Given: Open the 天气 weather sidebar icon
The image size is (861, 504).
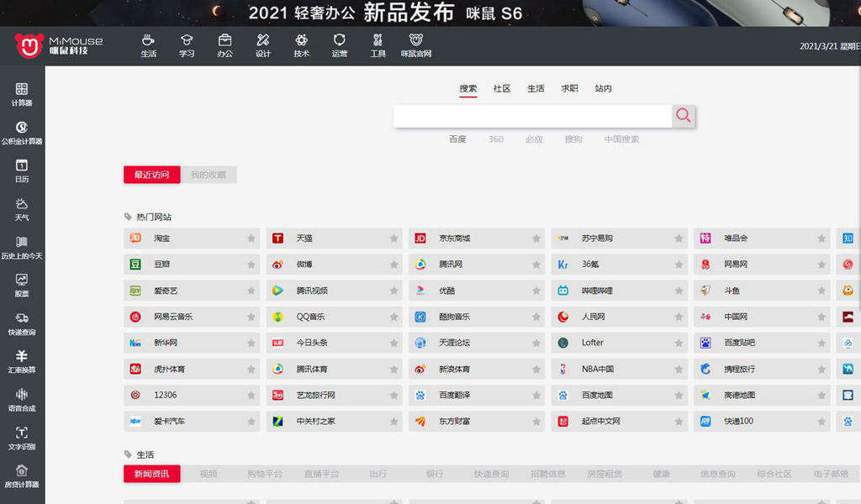Looking at the screenshot, I should click(21, 209).
